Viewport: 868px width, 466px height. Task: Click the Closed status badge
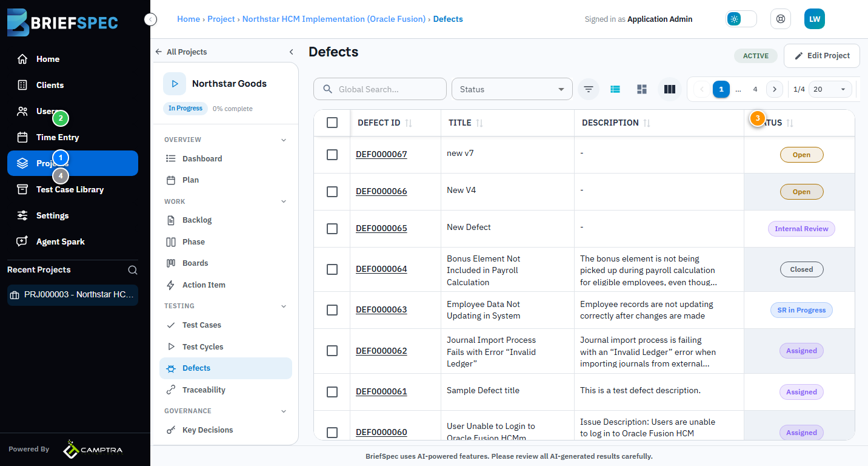tap(801, 269)
